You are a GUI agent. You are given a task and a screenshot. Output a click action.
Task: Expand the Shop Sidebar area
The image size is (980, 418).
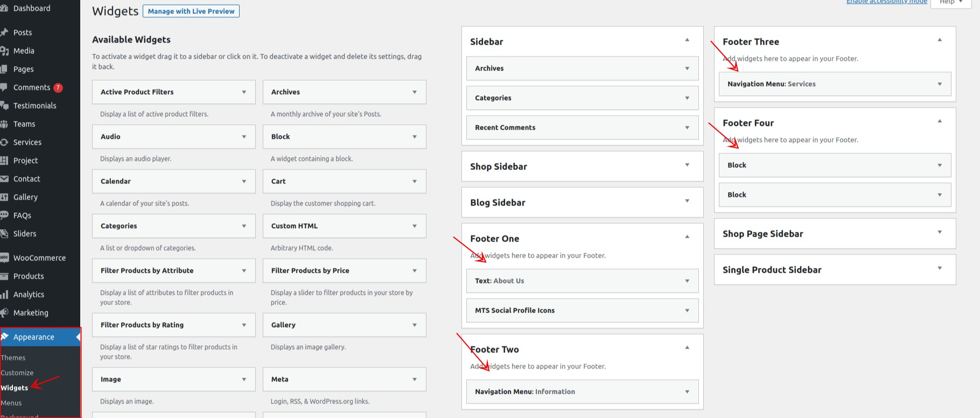[x=687, y=165]
